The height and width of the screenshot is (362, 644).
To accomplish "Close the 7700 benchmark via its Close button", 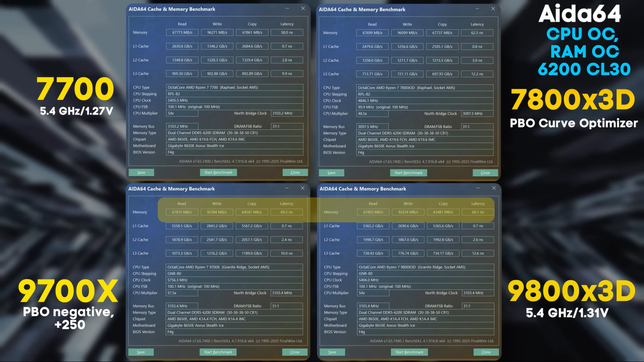I will (295, 172).
